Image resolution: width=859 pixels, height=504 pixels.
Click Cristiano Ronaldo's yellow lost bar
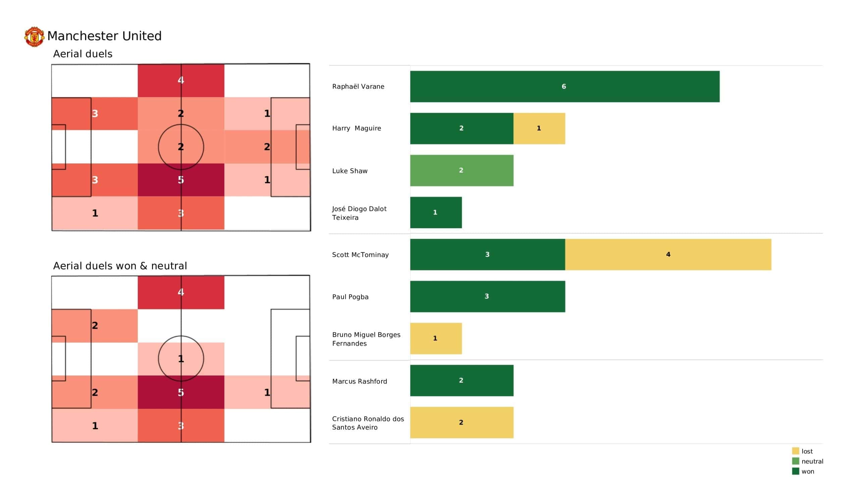tap(461, 422)
